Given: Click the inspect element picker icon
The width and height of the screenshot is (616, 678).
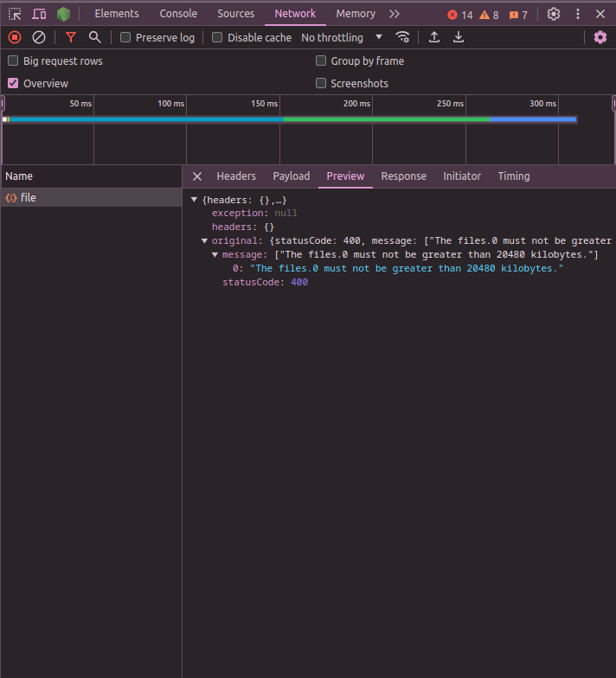Looking at the screenshot, I should tap(15, 14).
